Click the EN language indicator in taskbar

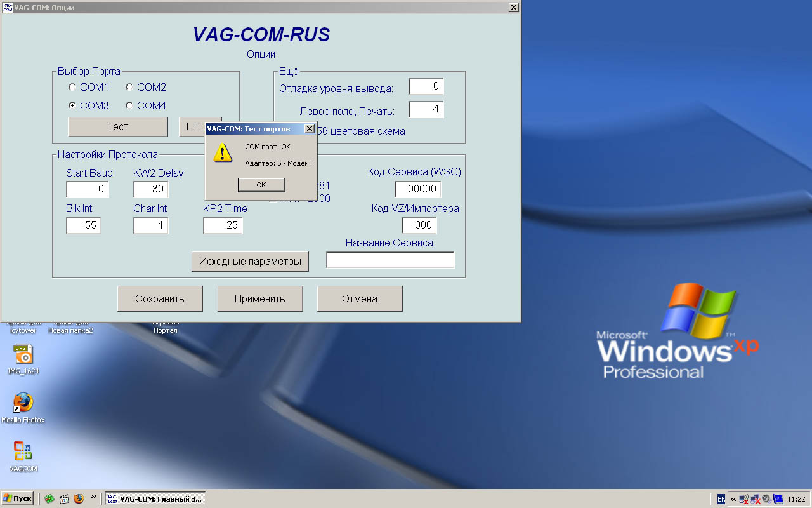coord(721,499)
